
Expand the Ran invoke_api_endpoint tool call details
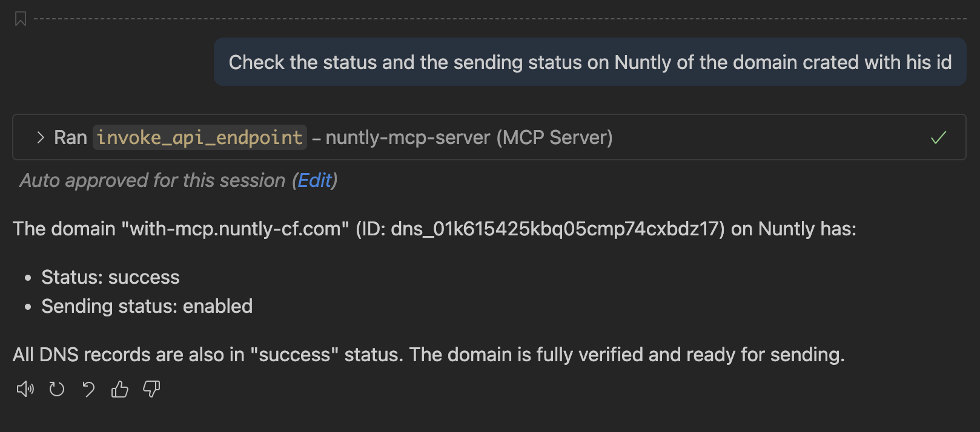[41, 138]
